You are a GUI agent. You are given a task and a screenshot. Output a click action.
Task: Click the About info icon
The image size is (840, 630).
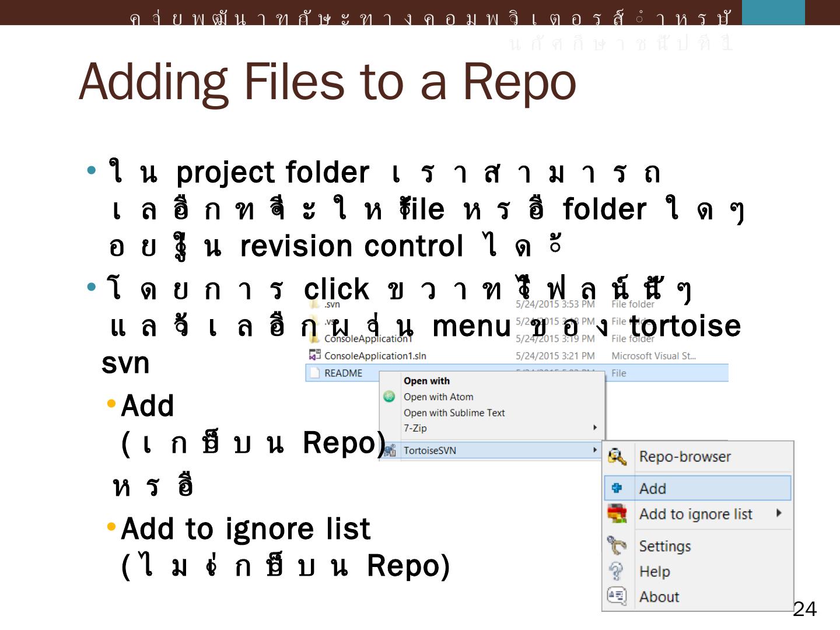[616, 596]
